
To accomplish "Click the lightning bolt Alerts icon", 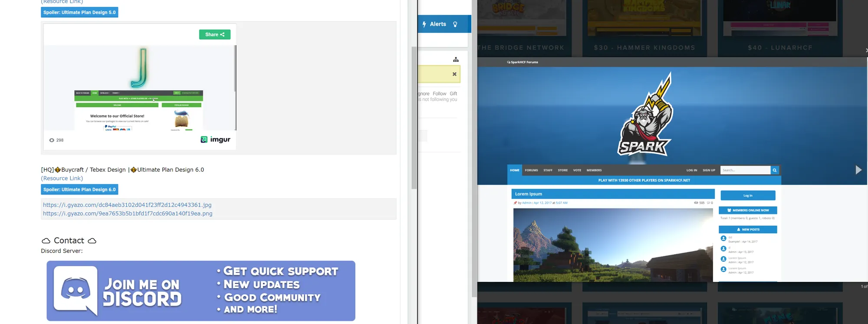I will pos(424,24).
